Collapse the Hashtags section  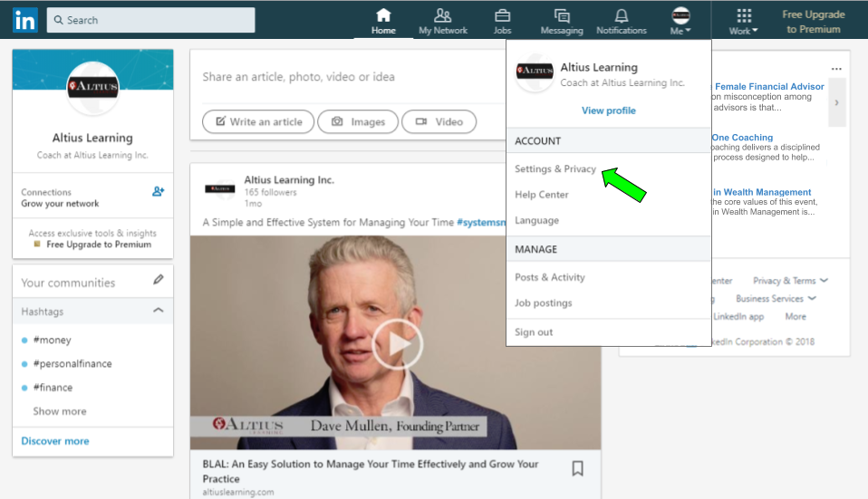(159, 311)
